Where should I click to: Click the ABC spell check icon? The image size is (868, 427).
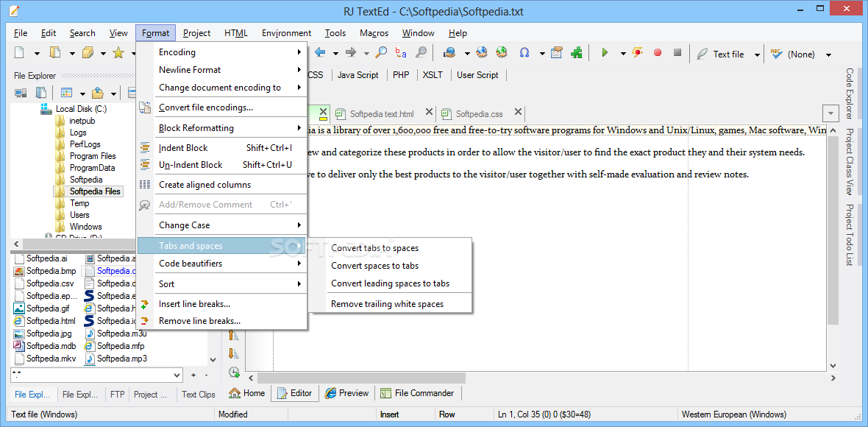(x=775, y=54)
